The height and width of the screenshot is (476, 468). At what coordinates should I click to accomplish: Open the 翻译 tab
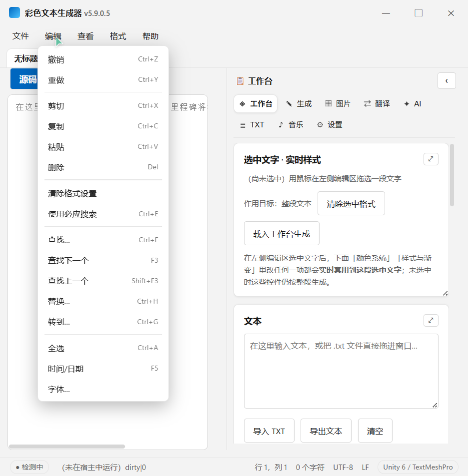pos(377,104)
